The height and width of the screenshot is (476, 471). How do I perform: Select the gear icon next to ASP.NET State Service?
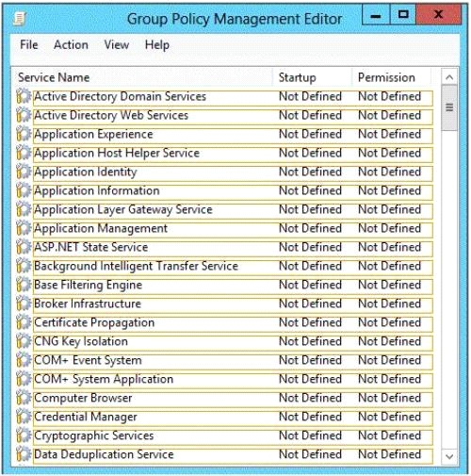(24, 247)
